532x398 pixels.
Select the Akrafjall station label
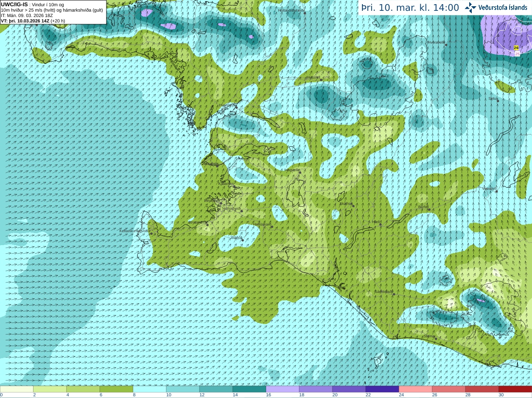tap(210, 164)
